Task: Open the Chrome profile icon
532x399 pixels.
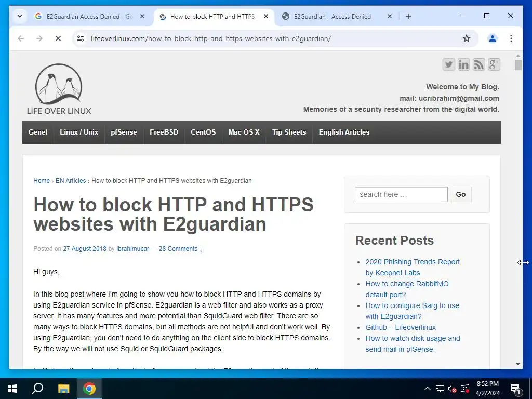Action: (493, 38)
